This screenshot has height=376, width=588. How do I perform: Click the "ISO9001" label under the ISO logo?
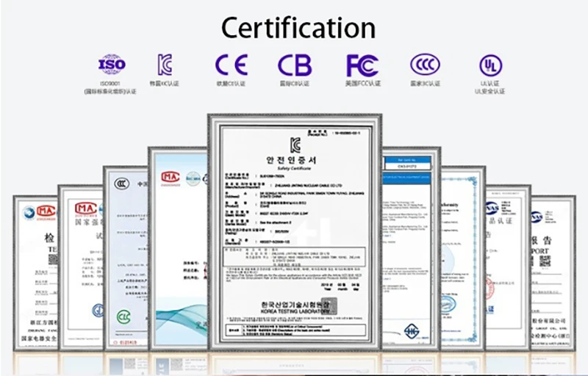[x=110, y=84]
